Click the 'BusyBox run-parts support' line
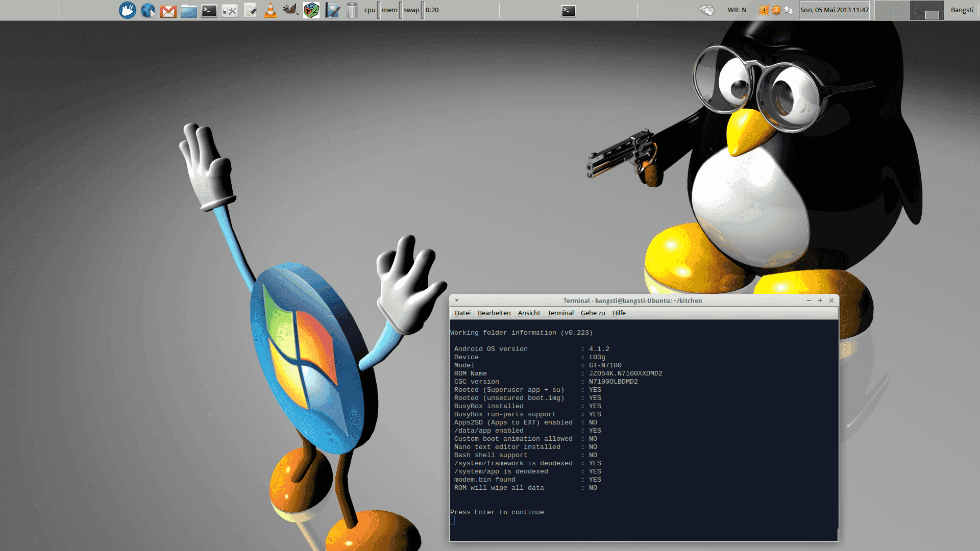980x551 pixels. 528,414
